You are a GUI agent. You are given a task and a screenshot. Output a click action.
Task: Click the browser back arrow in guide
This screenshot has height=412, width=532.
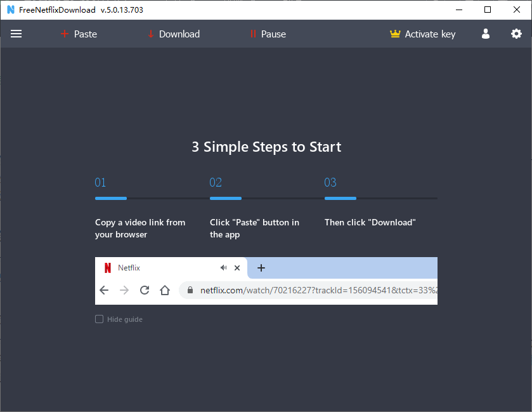coord(104,290)
